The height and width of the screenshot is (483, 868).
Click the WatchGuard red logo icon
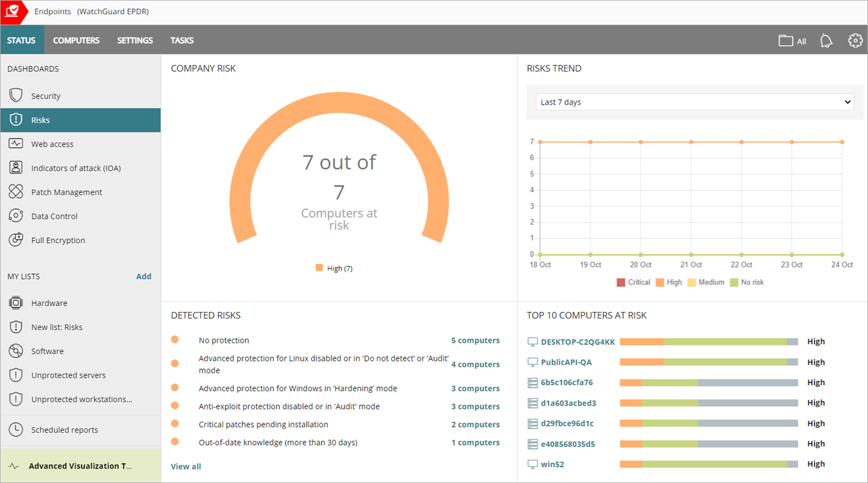pyautogui.click(x=14, y=12)
